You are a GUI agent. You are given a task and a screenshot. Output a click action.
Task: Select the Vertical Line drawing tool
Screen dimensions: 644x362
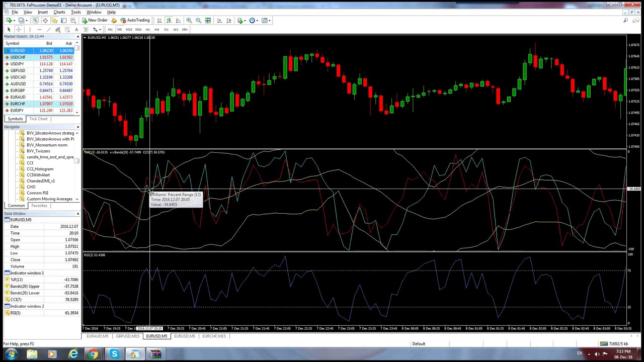click(x=30, y=30)
